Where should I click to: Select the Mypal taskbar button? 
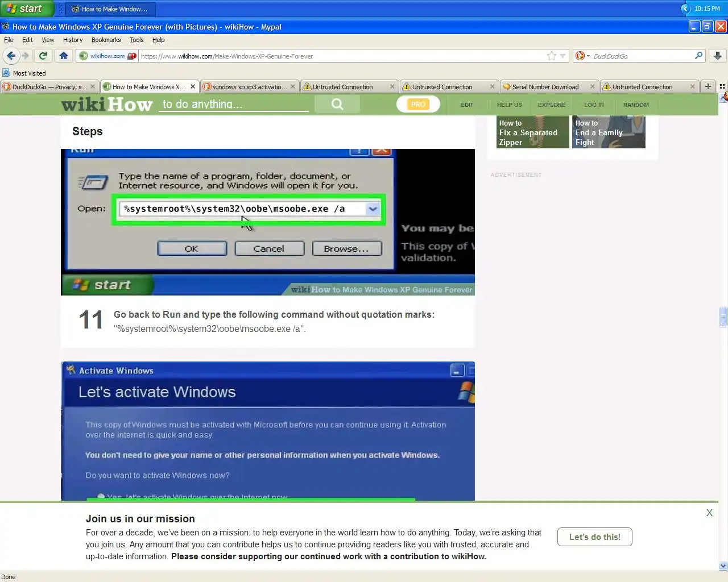tap(110, 9)
